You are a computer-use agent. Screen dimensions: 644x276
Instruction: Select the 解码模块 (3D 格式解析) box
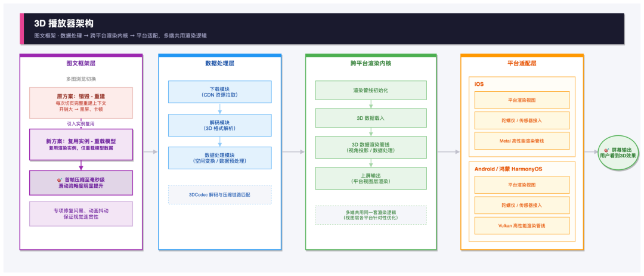[219, 125]
